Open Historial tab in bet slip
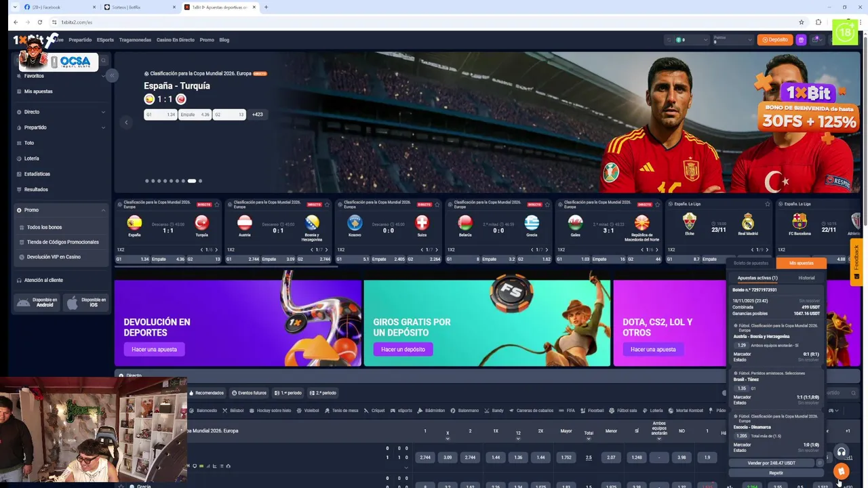This screenshot has width=868, height=488. tap(806, 278)
